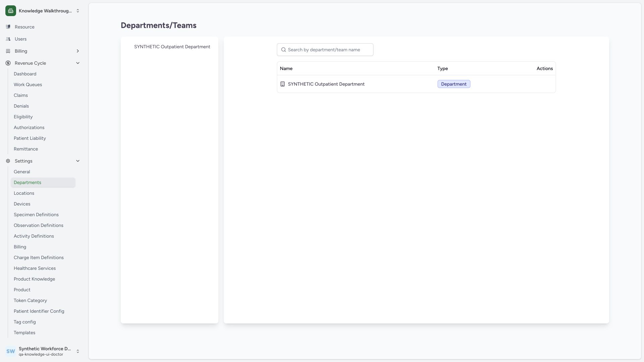Open Locations settings

pyautogui.click(x=24, y=193)
